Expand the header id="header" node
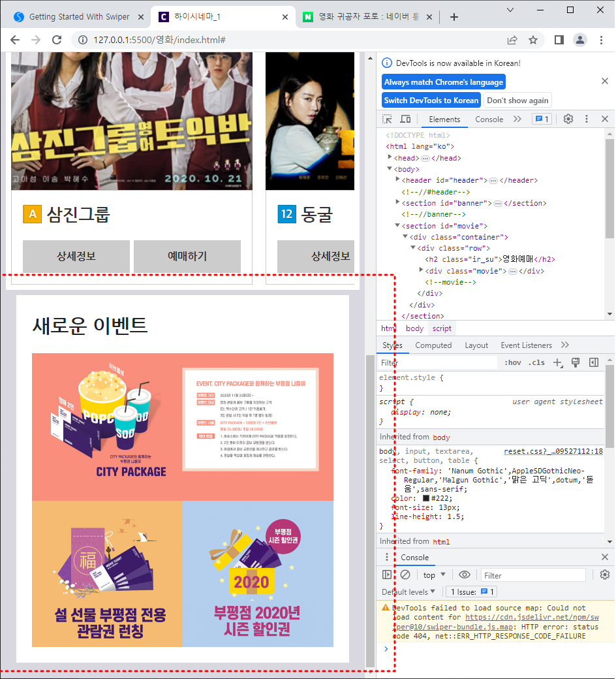The width and height of the screenshot is (616, 679). [x=397, y=180]
